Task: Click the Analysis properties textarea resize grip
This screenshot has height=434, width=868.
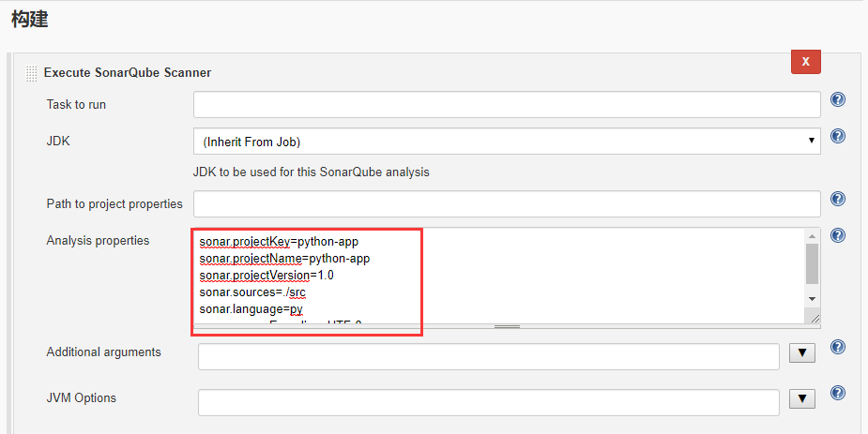Action: (x=814, y=319)
